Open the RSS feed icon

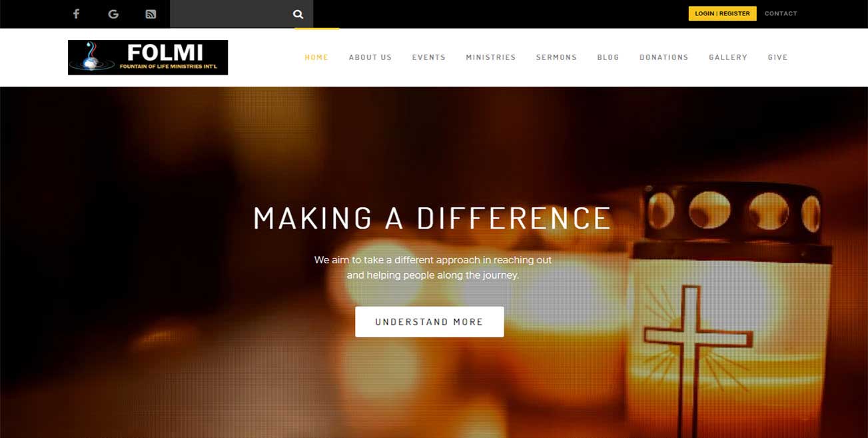[x=151, y=14]
